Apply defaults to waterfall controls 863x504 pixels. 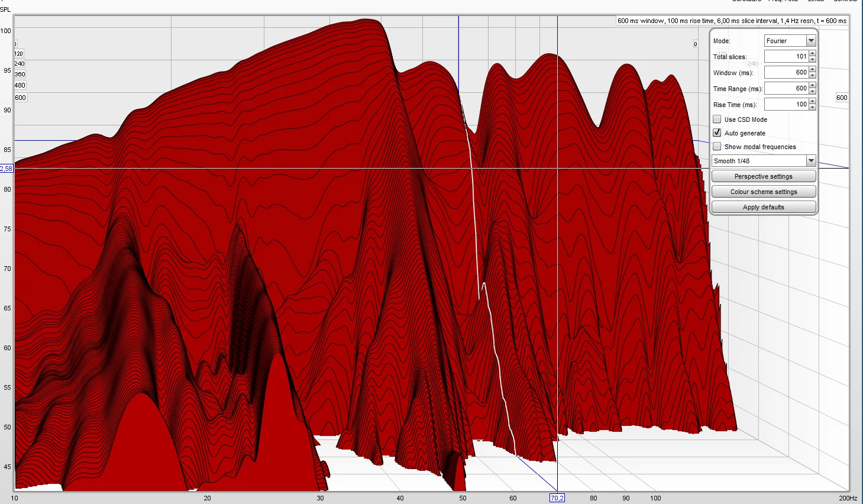point(764,207)
